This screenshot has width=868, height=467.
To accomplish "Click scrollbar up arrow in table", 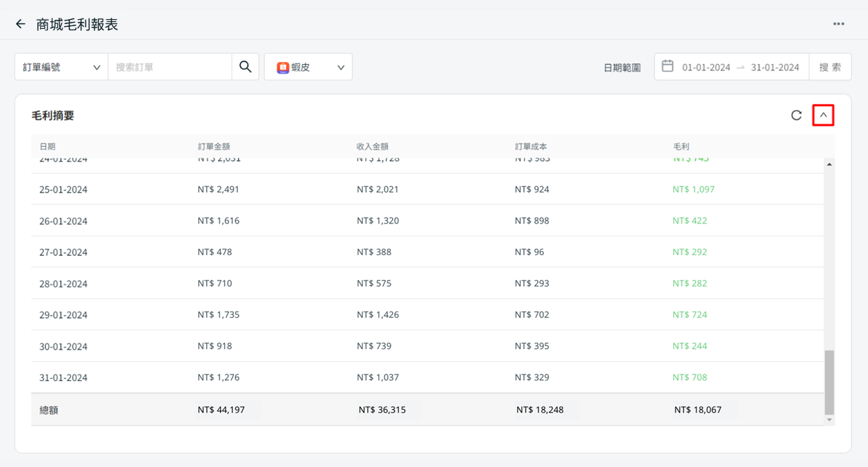I will pyautogui.click(x=829, y=164).
